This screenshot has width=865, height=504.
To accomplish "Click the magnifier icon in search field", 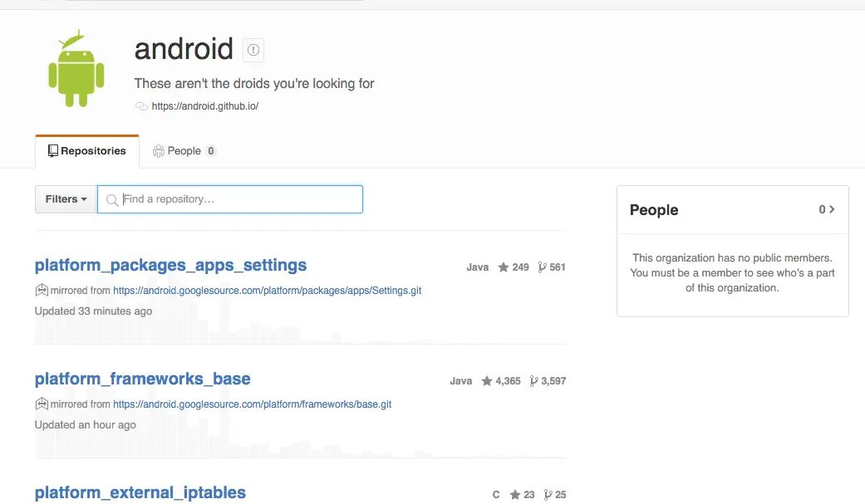I will click(x=112, y=199).
